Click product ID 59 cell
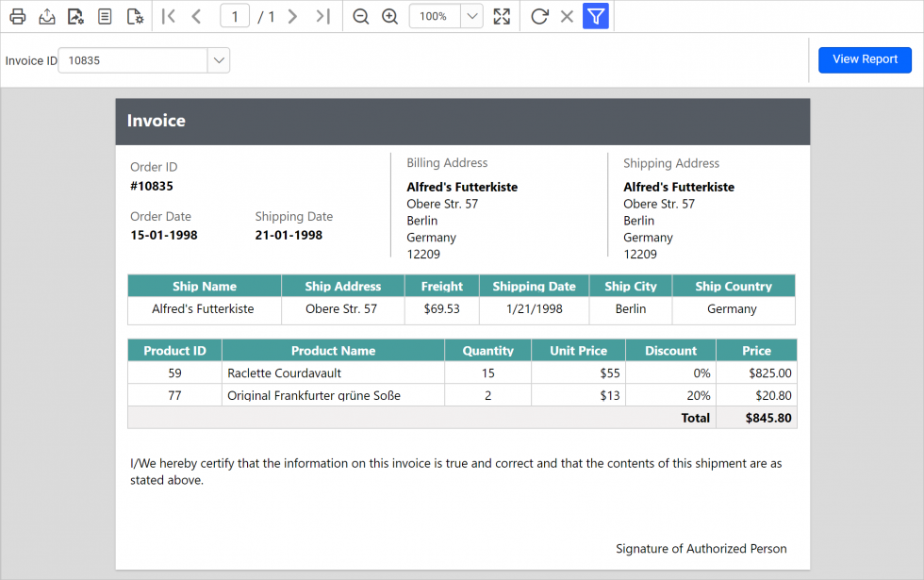The height and width of the screenshot is (580, 924). tap(175, 373)
